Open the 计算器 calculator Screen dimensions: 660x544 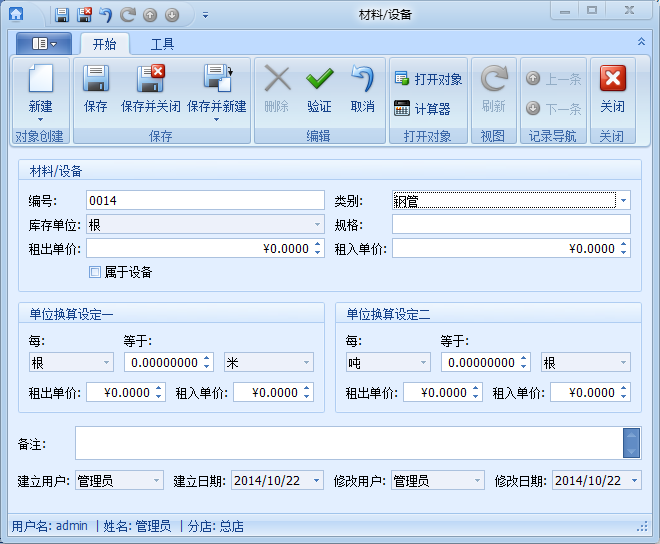pos(422,109)
